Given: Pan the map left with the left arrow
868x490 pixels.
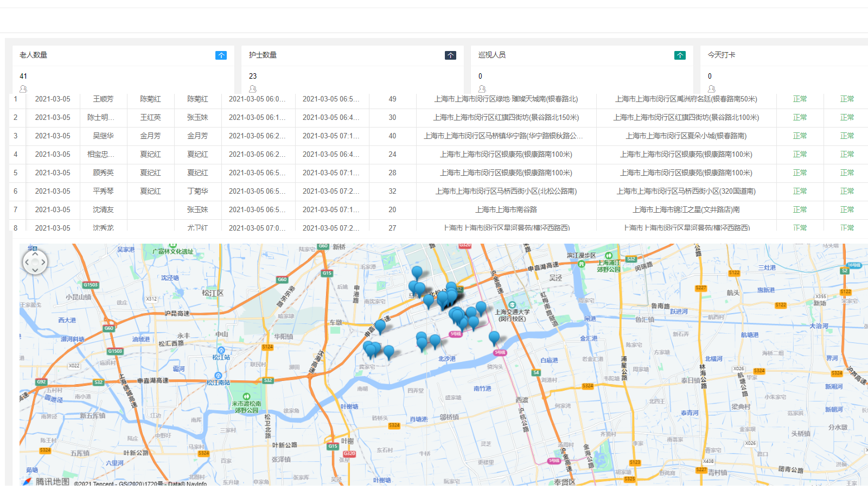Looking at the screenshot, I should 27,263.
